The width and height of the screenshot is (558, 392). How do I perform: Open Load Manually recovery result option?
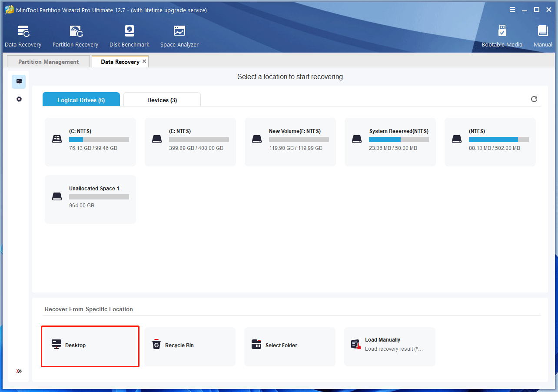coord(390,346)
